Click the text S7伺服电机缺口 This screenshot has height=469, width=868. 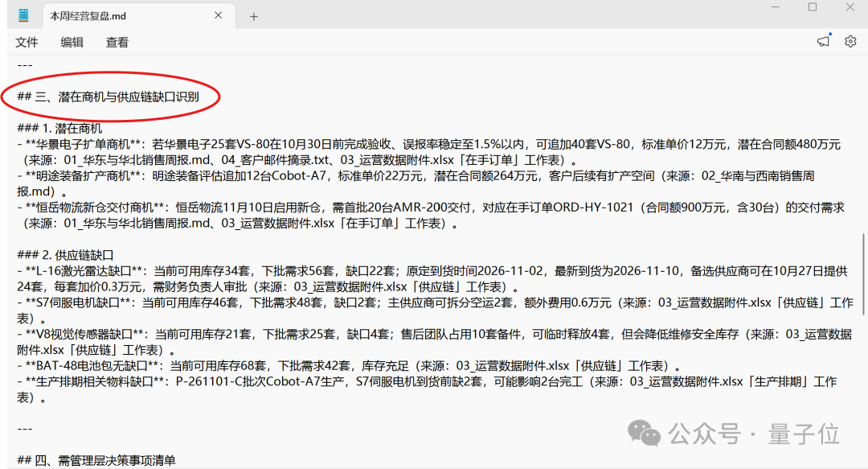tap(78, 302)
